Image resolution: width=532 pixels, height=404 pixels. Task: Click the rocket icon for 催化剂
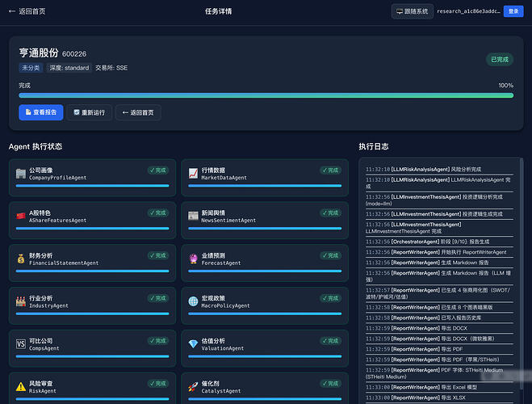(x=193, y=387)
